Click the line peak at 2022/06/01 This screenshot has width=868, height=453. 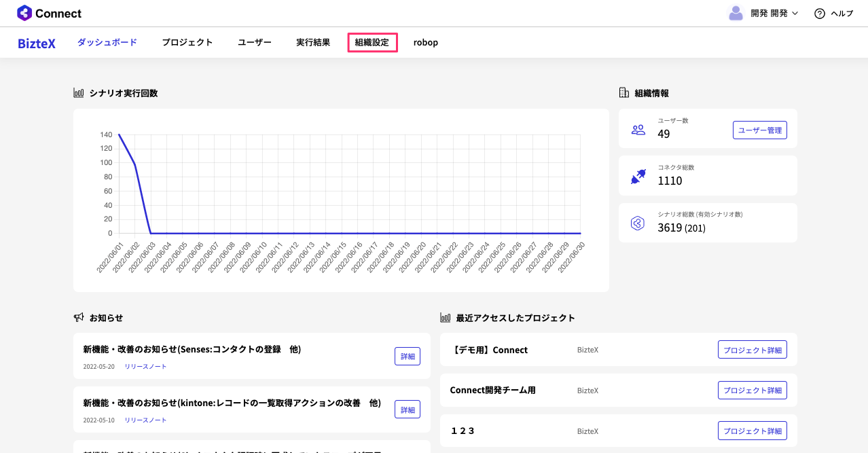pyautogui.click(x=119, y=134)
